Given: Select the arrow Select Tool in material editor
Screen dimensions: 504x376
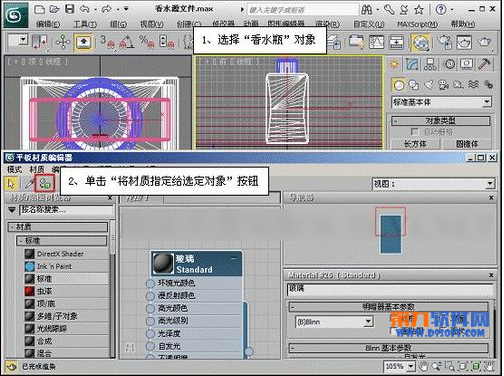Looking at the screenshot, I should [x=11, y=184].
